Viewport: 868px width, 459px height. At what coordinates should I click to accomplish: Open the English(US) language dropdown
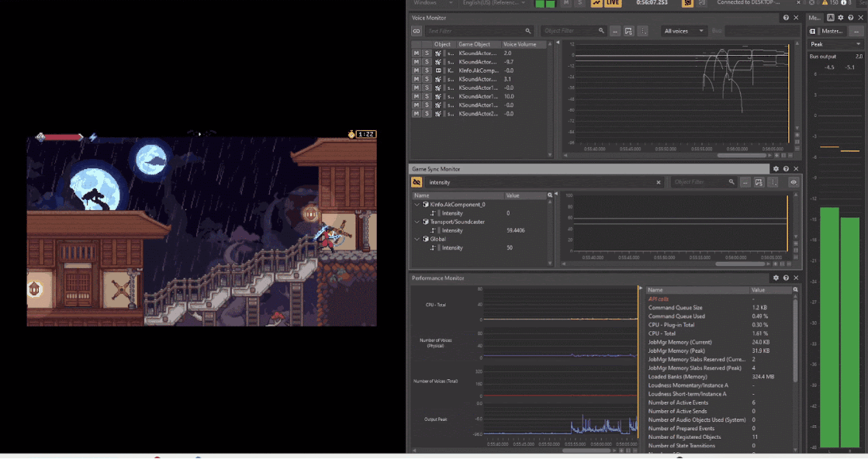494,3
